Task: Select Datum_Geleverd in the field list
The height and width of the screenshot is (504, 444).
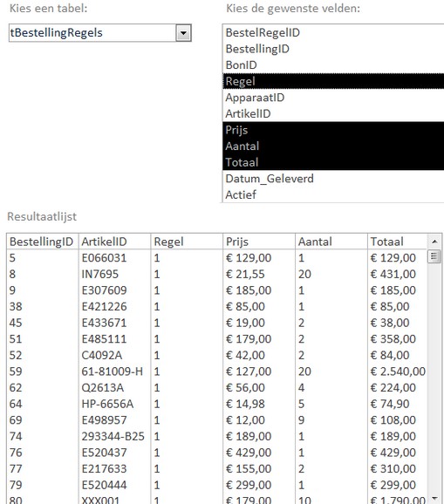Action: [x=333, y=179]
